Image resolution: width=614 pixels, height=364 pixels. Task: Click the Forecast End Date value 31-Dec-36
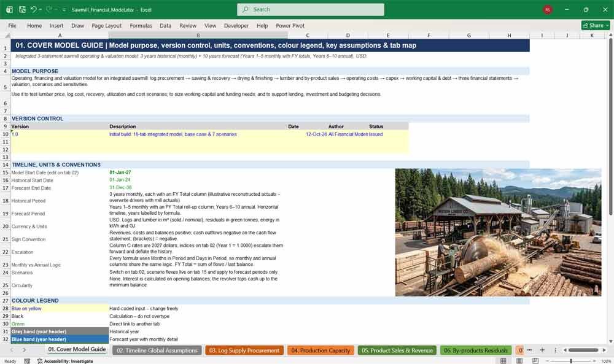tap(120, 187)
